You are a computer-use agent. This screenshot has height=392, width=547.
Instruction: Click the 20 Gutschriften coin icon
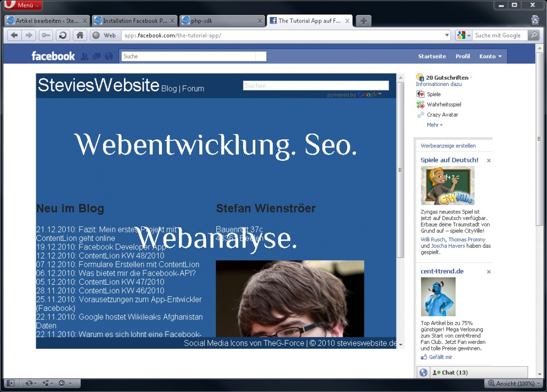pos(420,77)
